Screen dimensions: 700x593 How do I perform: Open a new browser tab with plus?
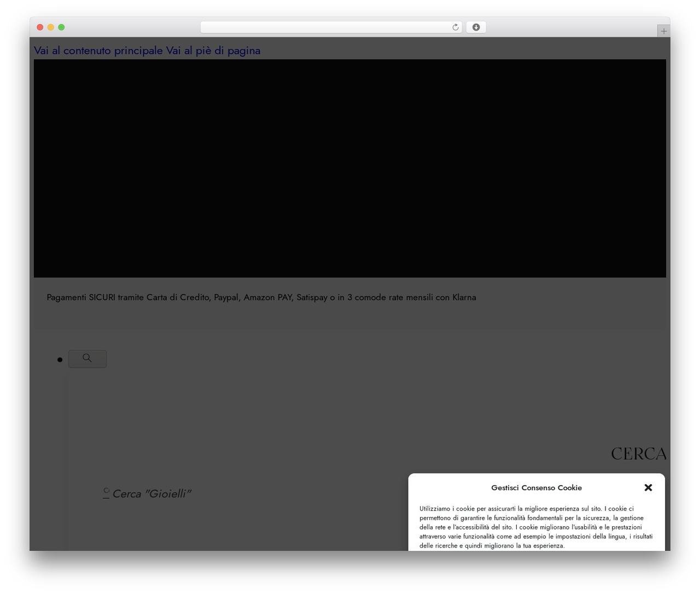[x=663, y=31]
